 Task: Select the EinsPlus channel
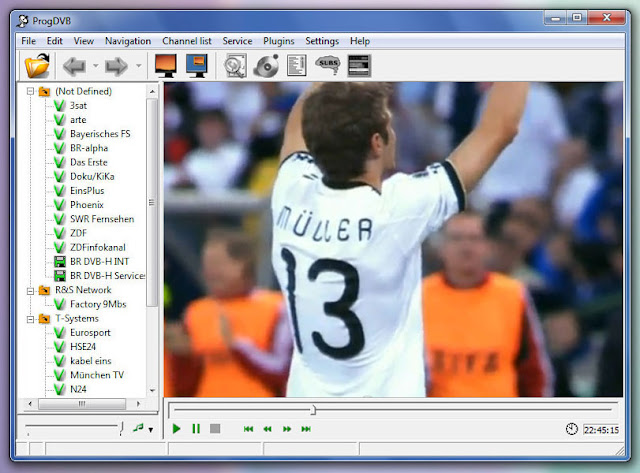(x=87, y=191)
